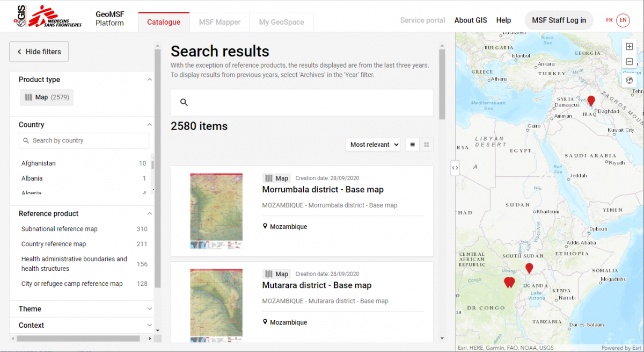Click the Search by country field

pos(84,141)
